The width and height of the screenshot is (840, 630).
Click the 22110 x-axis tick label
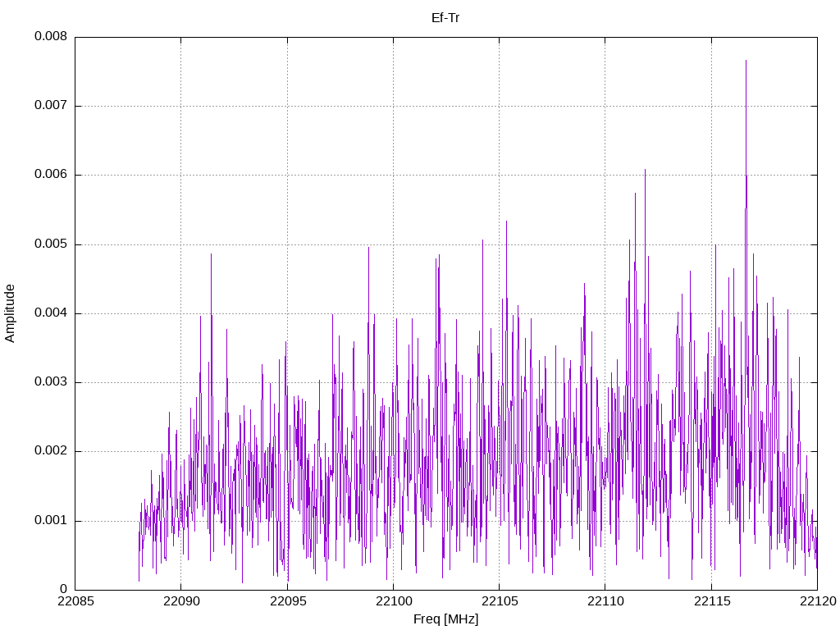pyautogui.click(x=605, y=601)
